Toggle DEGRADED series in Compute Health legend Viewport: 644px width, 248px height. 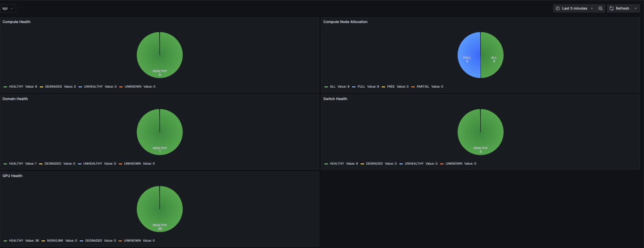click(x=53, y=86)
